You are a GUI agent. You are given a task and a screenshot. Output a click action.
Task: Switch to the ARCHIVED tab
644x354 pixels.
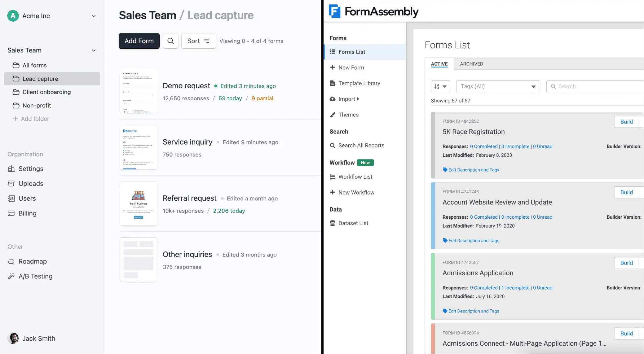tap(471, 64)
